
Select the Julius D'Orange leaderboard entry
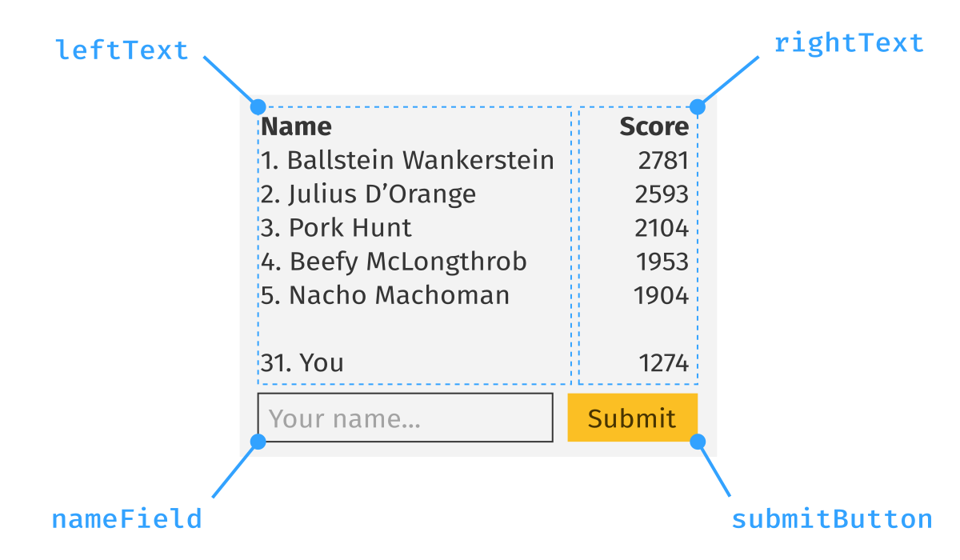[x=369, y=194]
